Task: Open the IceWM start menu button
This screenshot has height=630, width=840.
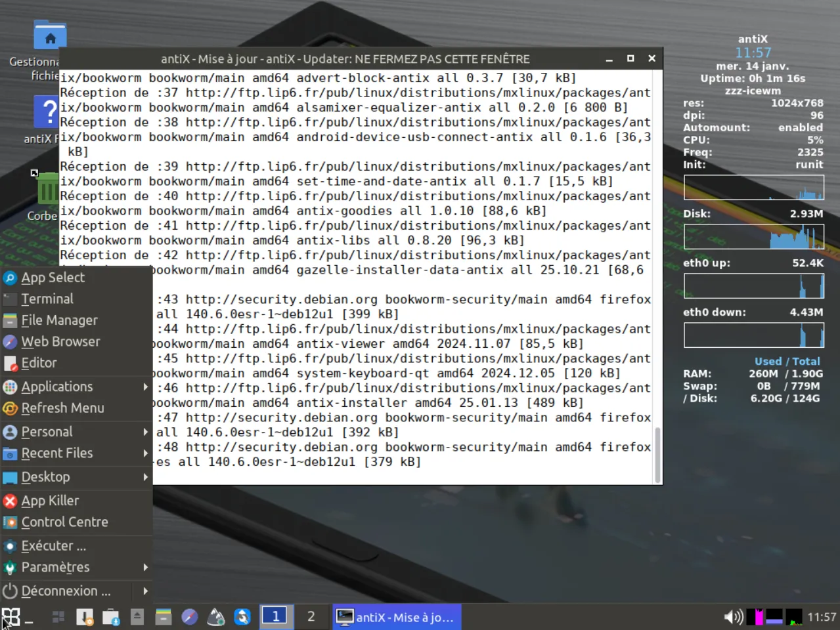Action: point(12,617)
